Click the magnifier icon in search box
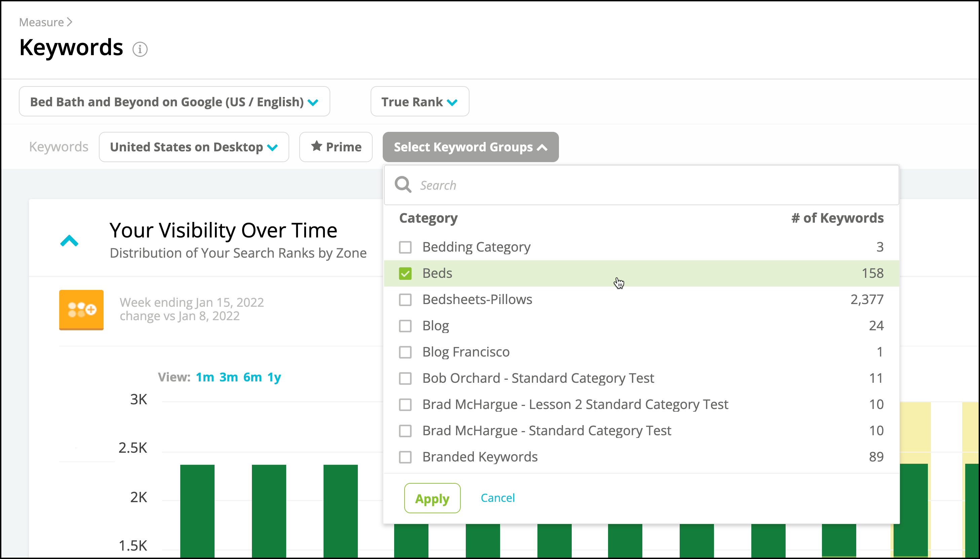This screenshot has width=980, height=559. pyautogui.click(x=403, y=185)
